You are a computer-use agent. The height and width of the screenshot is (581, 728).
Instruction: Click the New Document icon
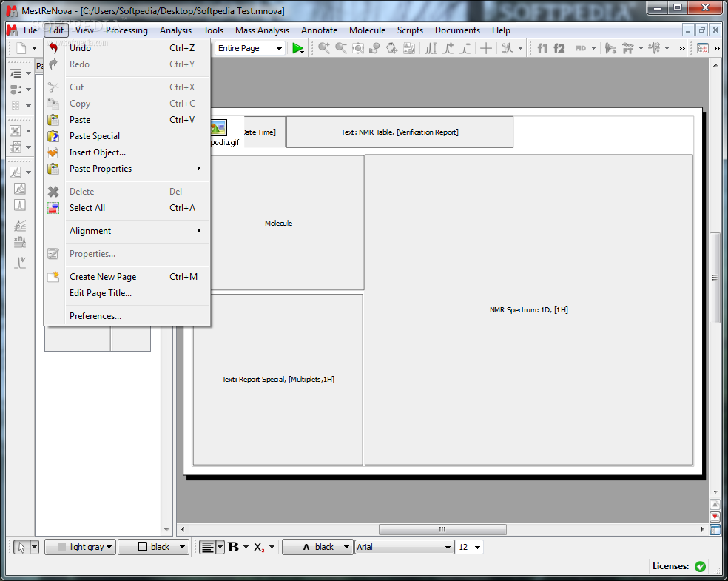(x=21, y=48)
